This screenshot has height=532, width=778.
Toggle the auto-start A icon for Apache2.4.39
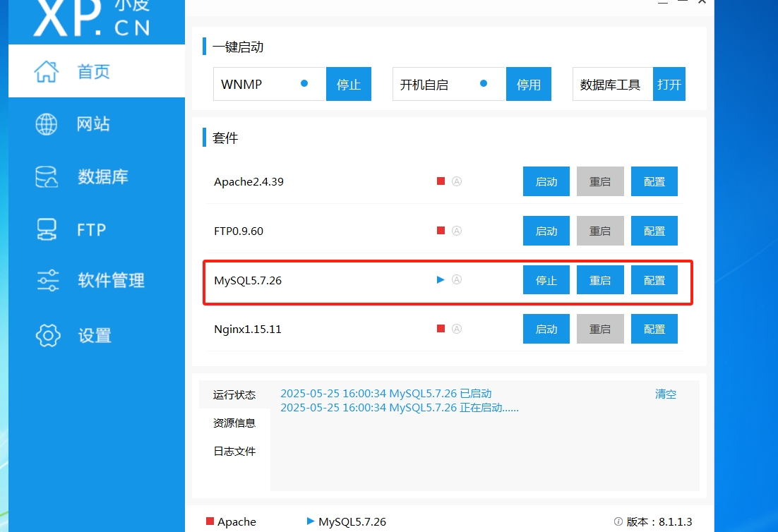(x=457, y=181)
